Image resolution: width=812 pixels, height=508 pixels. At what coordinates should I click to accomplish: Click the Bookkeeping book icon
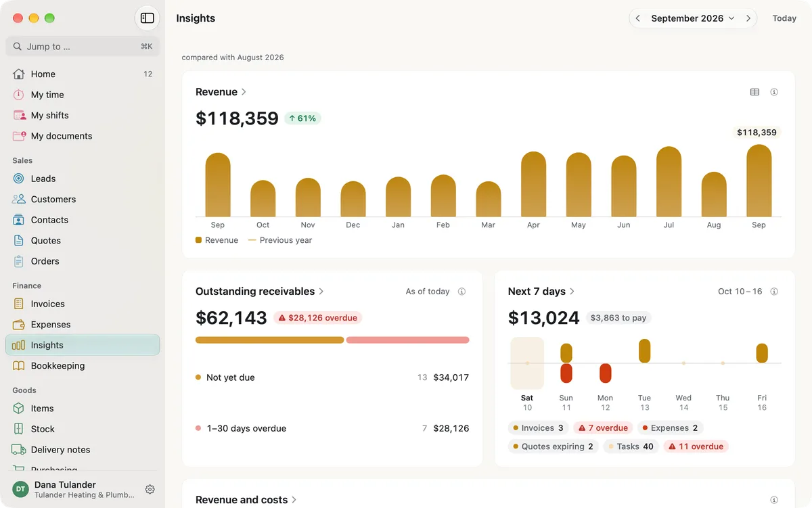19,366
